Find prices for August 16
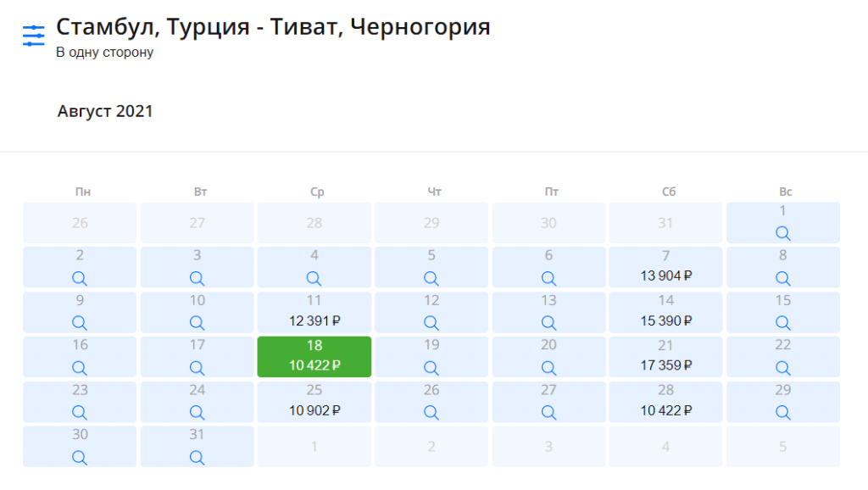Image resolution: width=868 pixels, height=490 pixels. pyautogui.click(x=80, y=368)
